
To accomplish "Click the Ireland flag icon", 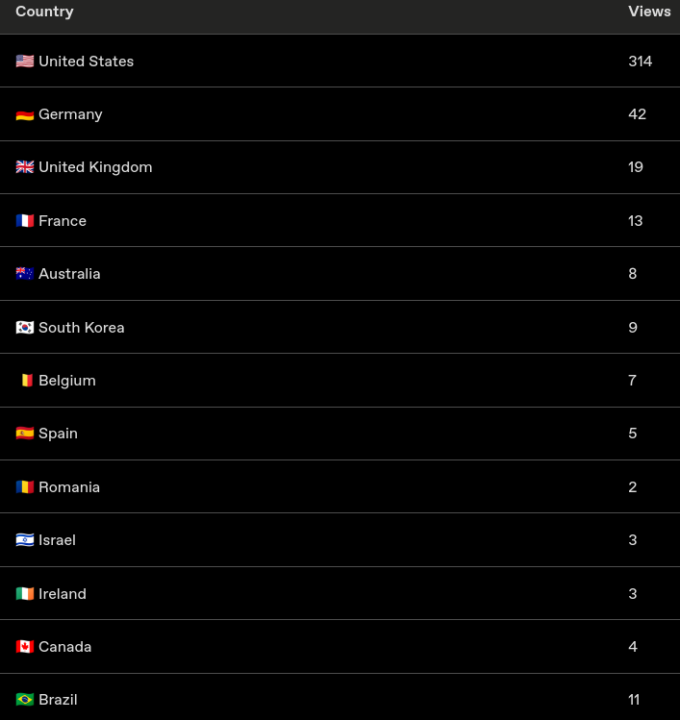I will [25, 594].
